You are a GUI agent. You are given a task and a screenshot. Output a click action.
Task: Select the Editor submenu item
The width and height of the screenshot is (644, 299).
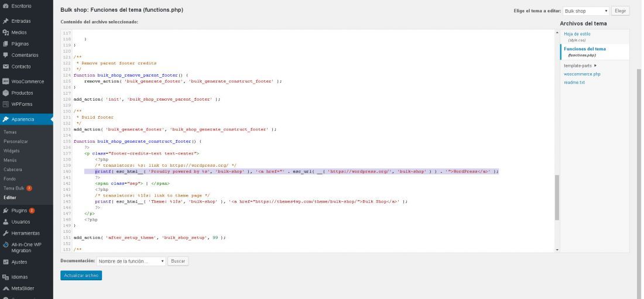[10, 198]
